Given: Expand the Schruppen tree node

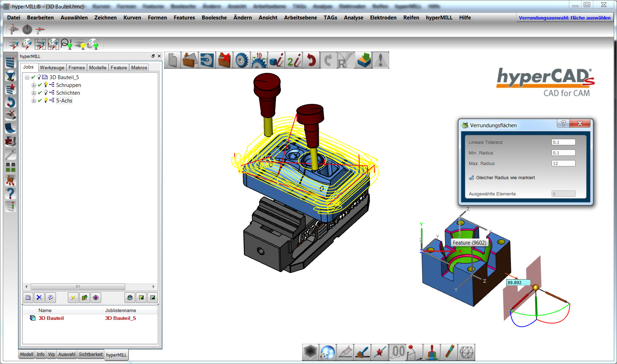Looking at the screenshot, I should (34, 85).
